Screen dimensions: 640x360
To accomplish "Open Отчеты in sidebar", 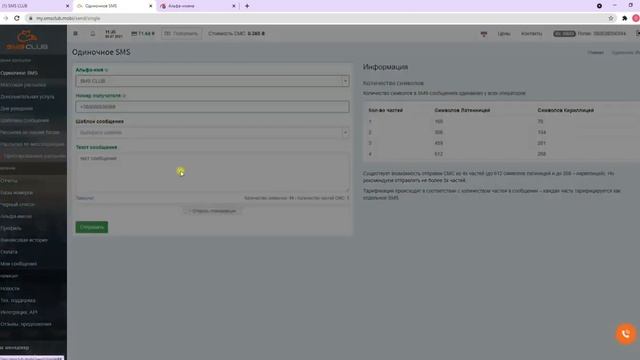I will click(9, 180).
